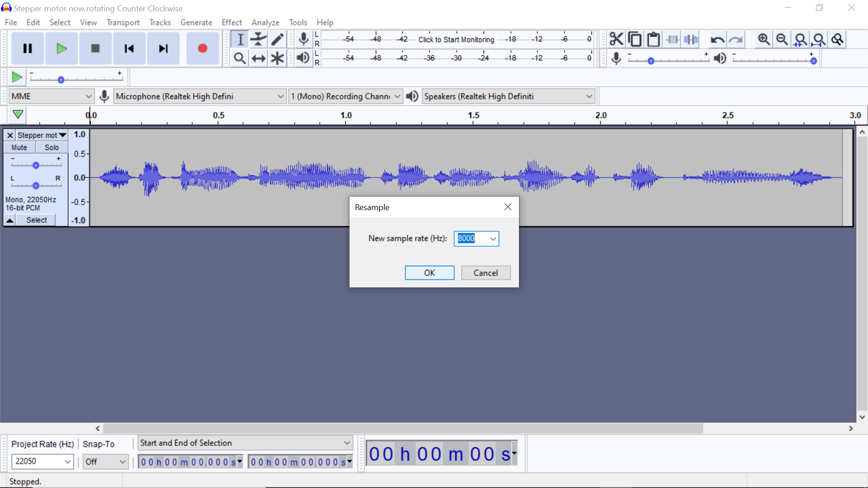
Task: Click the Silence audio icon
Action: pos(691,39)
